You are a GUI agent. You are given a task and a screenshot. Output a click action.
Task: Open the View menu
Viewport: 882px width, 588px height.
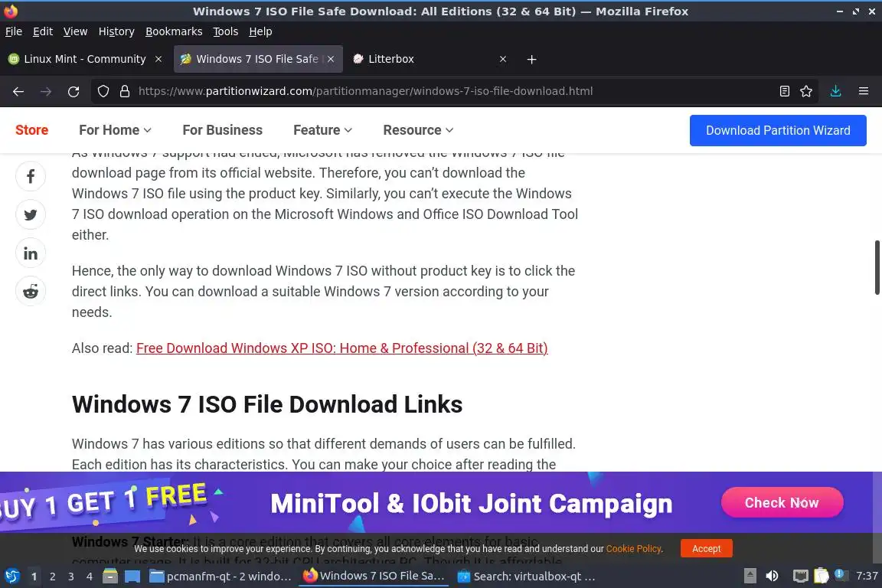click(x=75, y=31)
